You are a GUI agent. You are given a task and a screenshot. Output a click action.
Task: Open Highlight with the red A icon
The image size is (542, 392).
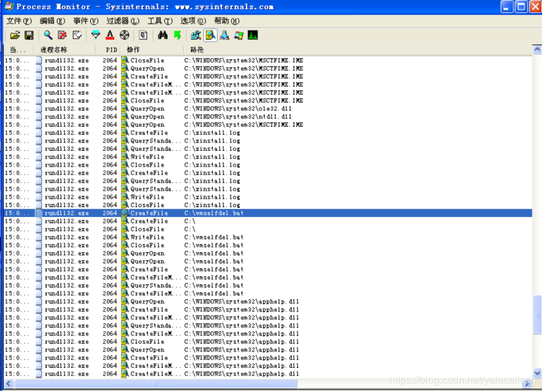tap(110, 35)
